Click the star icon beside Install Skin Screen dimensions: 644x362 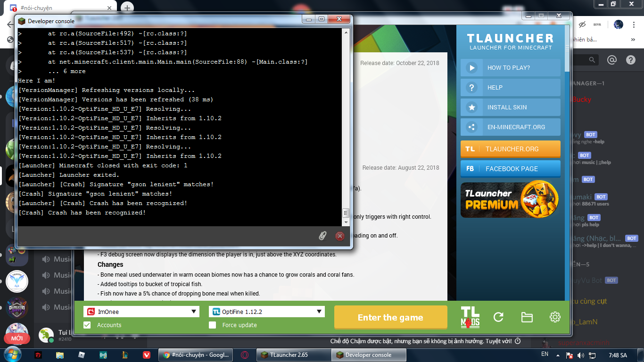(x=471, y=107)
